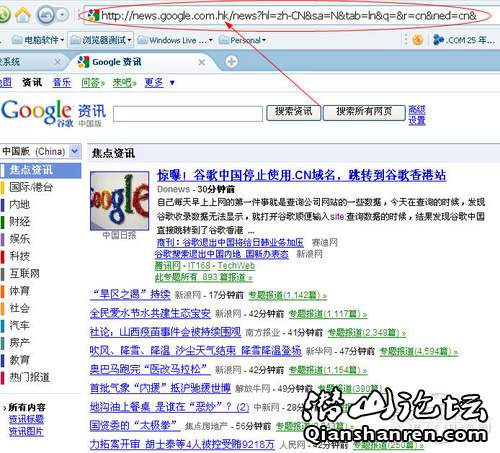Open the new tab plus icon
The height and width of the screenshot is (453, 500).
pyautogui.click(x=231, y=62)
